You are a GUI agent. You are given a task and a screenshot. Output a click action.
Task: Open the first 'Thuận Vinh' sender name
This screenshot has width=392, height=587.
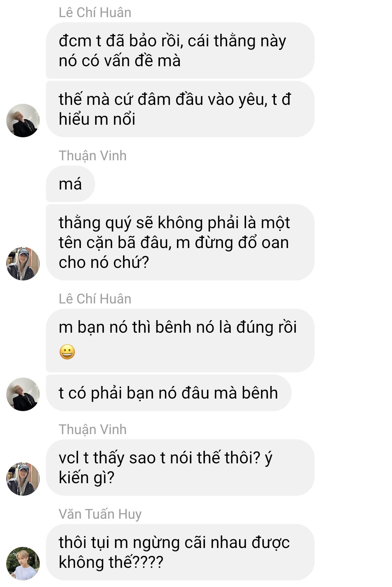(92, 156)
